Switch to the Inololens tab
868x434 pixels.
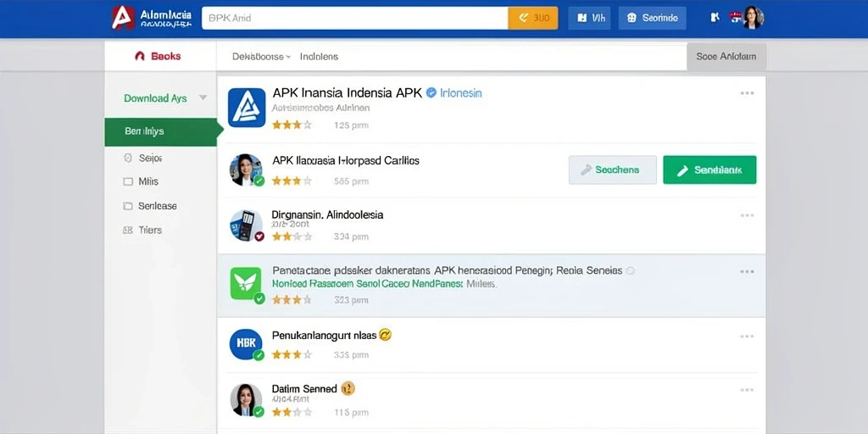point(319,57)
